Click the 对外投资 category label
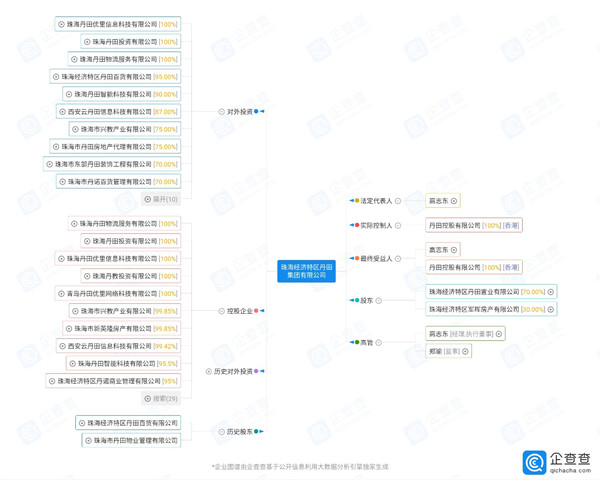The width and height of the screenshot is (600, 480). pos(240,112)
